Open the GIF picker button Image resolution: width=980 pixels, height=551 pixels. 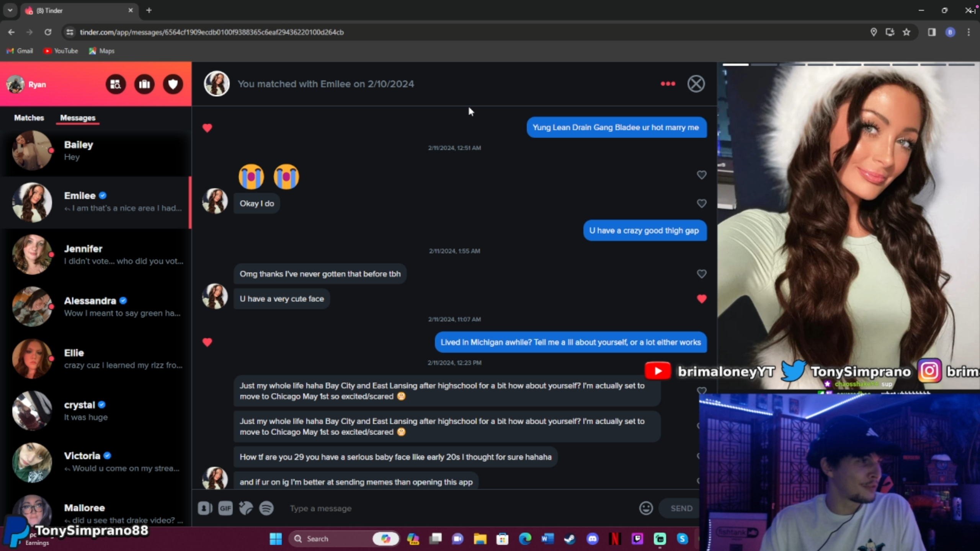[x=225, y=509]
